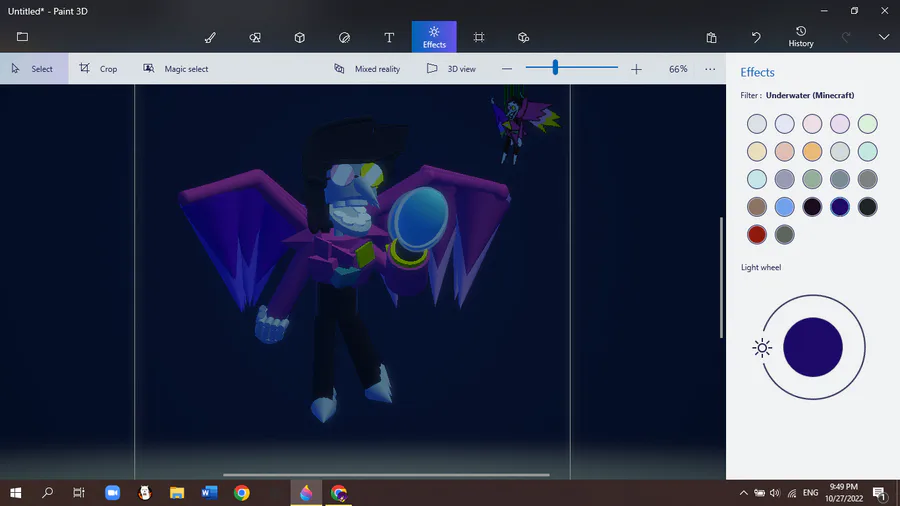Zoom out with the minus button
Image resolution: width=900 pixels, height=506 pixels.
pos(507,69)
